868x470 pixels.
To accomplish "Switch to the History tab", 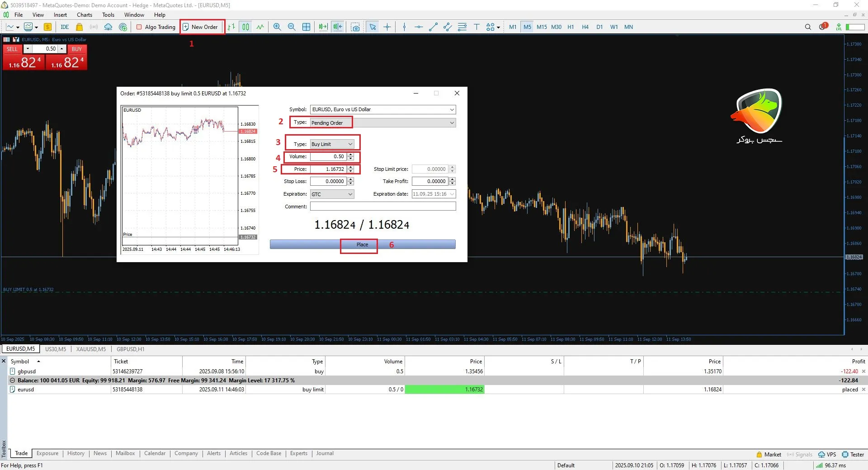I will point(76,453).
